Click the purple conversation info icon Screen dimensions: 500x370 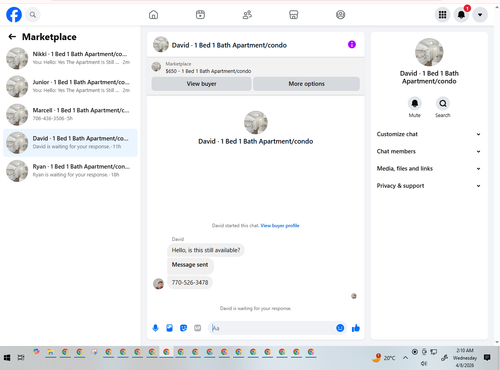pyautogui.click(x=352, y=44)
